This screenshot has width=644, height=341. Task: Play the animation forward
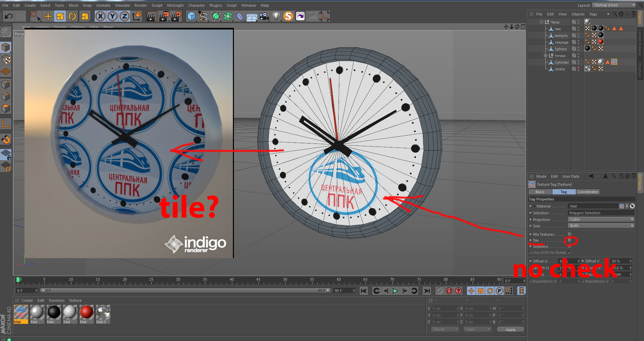point(395,291)
